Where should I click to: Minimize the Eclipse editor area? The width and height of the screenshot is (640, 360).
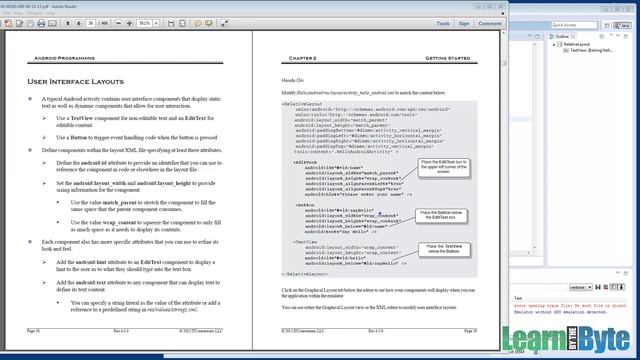point(530,36)
